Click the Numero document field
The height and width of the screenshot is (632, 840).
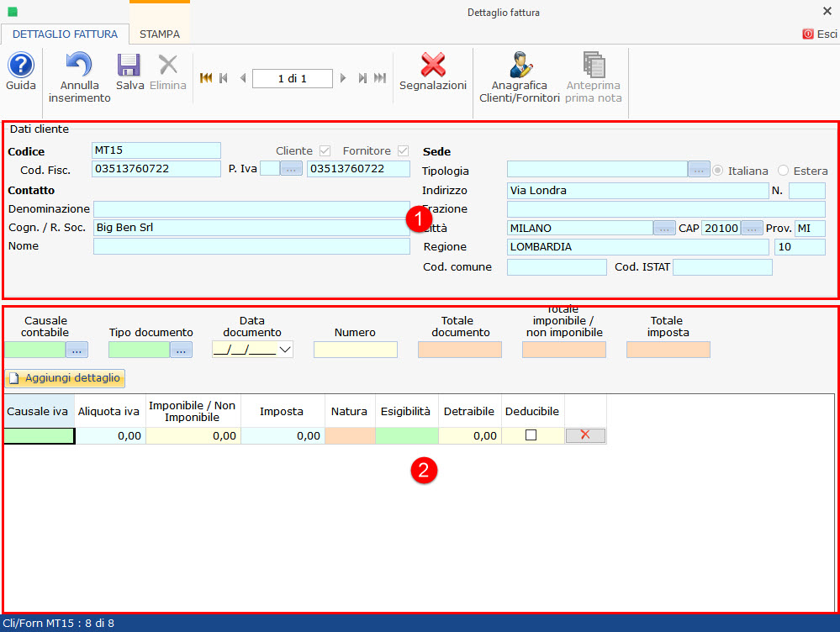click(356, 350)
